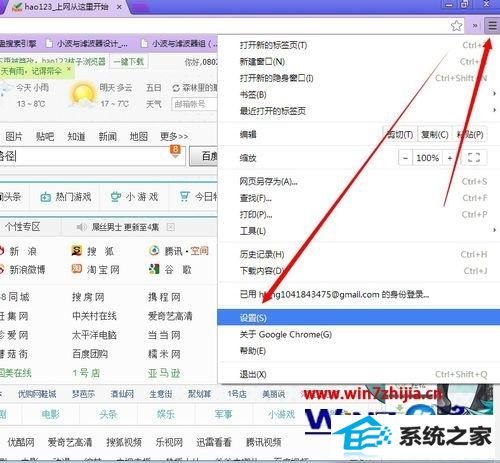Click the orange 8 badge in search box
This screenshot has height=463, width=500.
(x=175, y=150)
